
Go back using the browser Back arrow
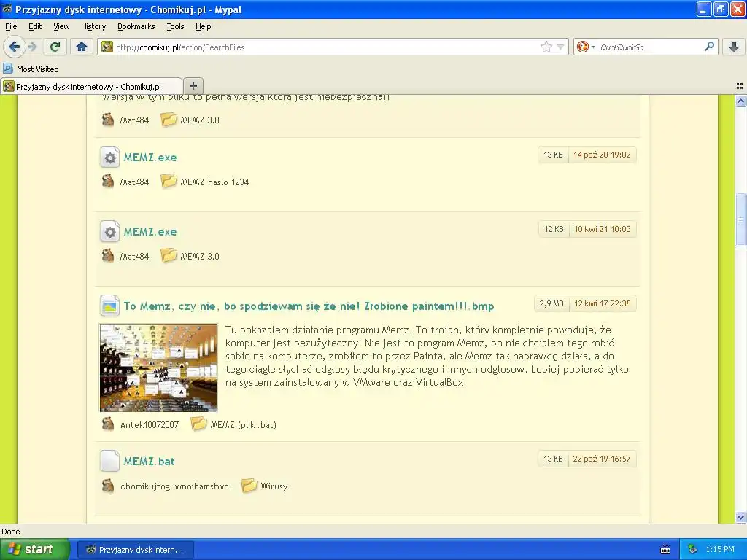point(14,47)
